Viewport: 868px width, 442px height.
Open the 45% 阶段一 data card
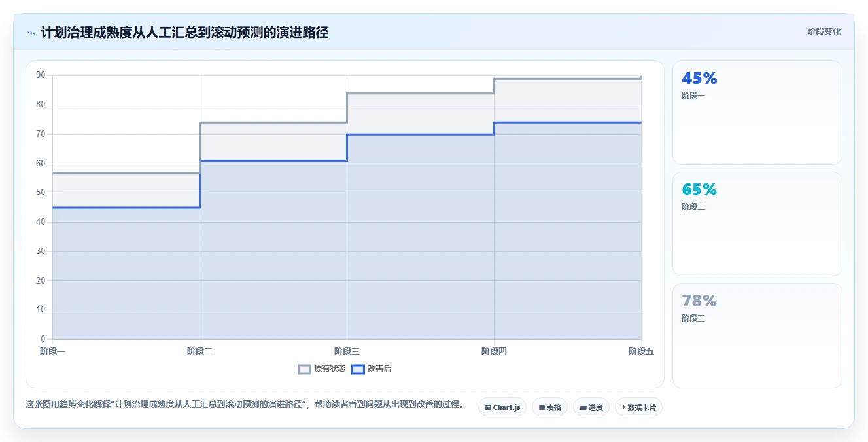click(757, 113)
